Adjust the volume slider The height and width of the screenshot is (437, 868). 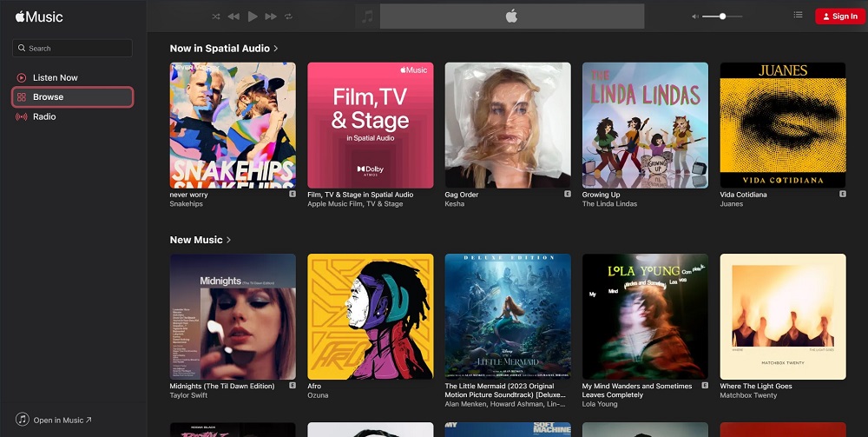[x=722, y=17]
